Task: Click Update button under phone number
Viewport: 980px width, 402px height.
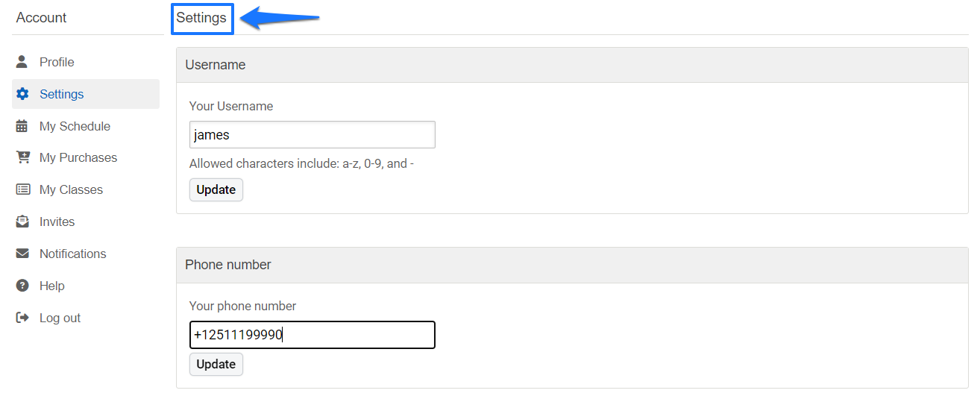Action: 216,364
